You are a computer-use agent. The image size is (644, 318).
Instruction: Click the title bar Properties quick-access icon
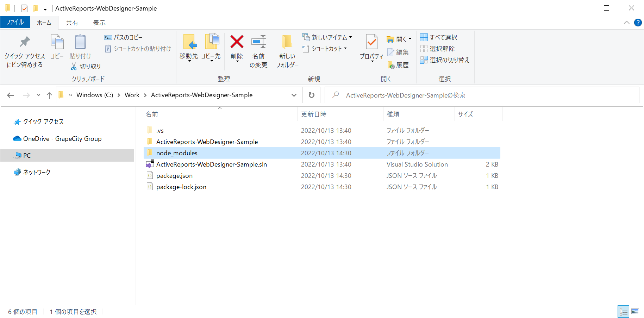pyautogui.click(x=24, y=8)
